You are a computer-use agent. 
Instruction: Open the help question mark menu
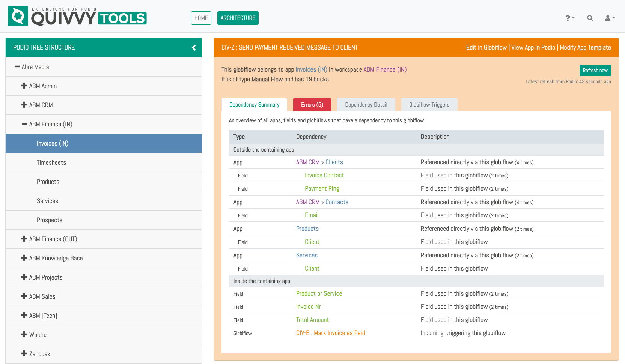570,18
